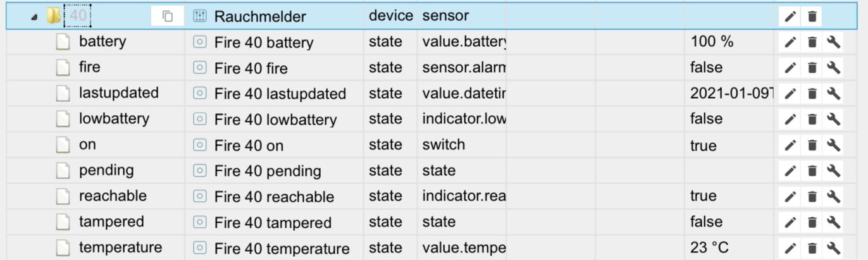The width and height of the screenshot is (868, 260).
Task: Edit the reachable state with pencil icon
Action: pos(790,197)
